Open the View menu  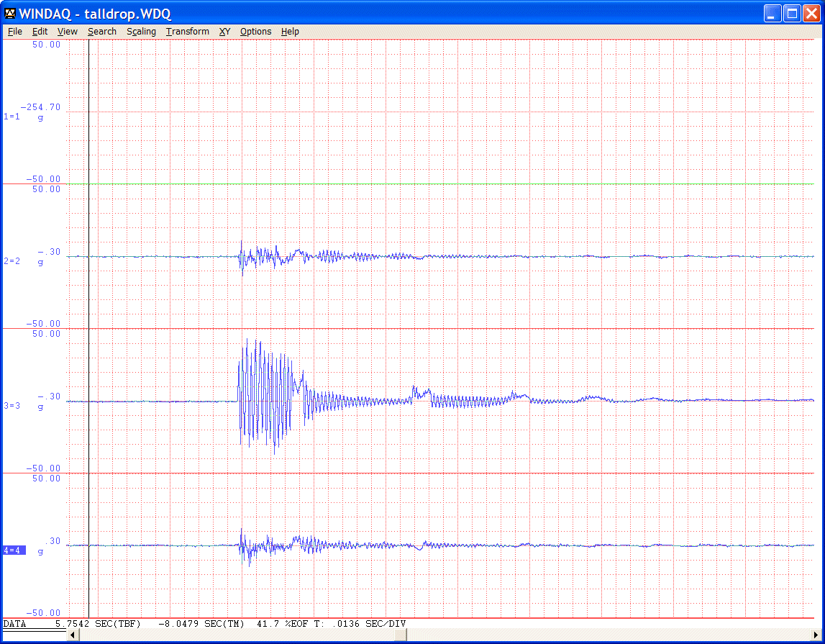click(68, 32)
